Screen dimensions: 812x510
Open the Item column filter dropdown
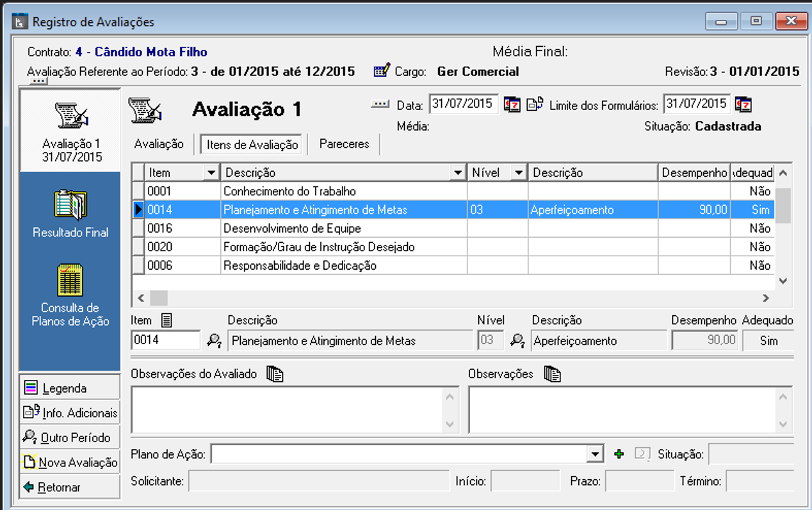211,173
